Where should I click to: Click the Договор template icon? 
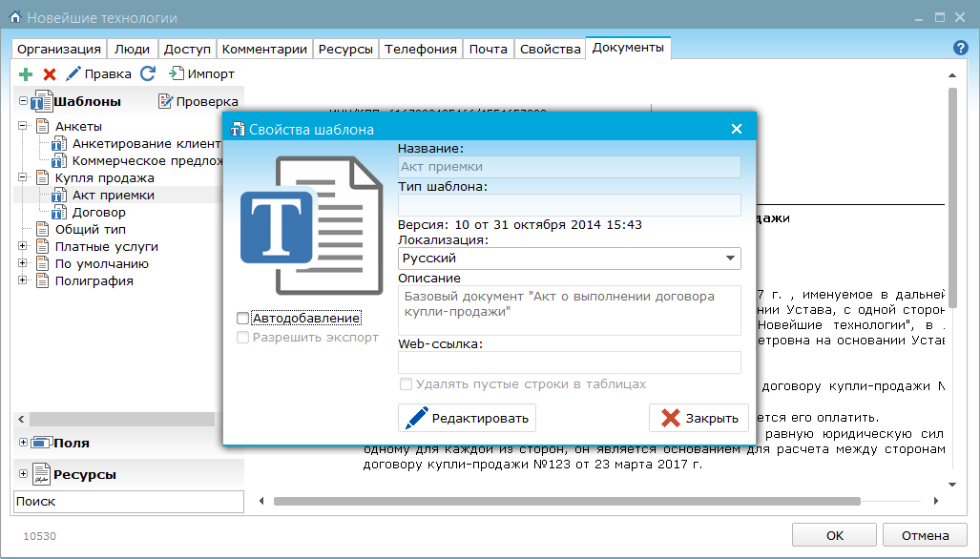point(59,213)
